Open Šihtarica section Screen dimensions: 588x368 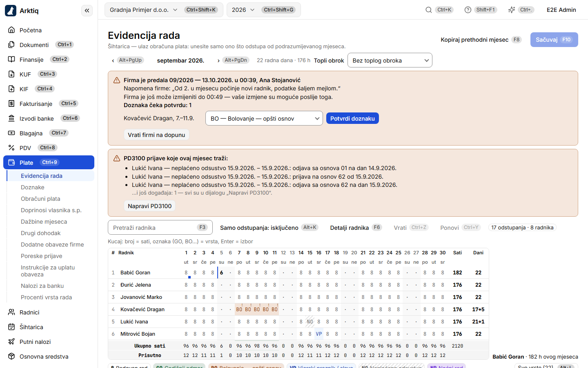tap(49, 327)
